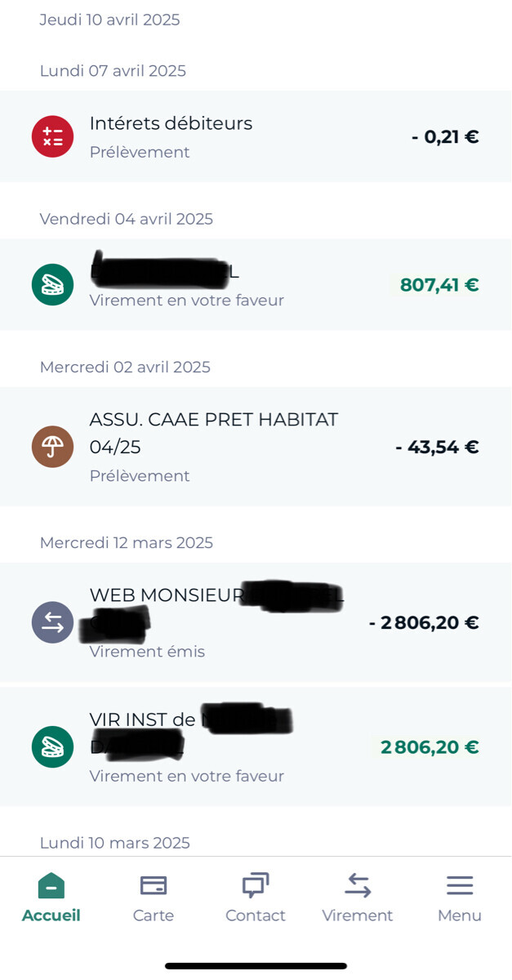Tap the Vendredi 04 avril 2025 date header
This screenshot has height=980, width=512.
coord(126,219)
